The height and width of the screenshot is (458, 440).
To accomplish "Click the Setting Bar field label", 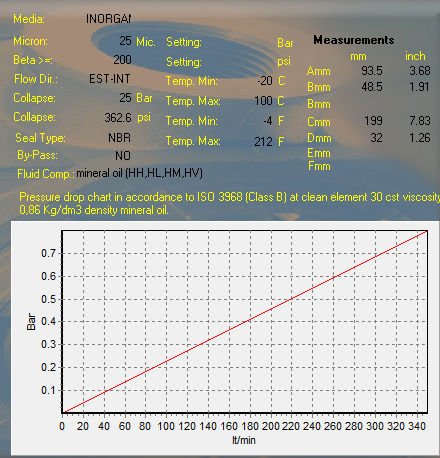I will click(x=184, y=42).
